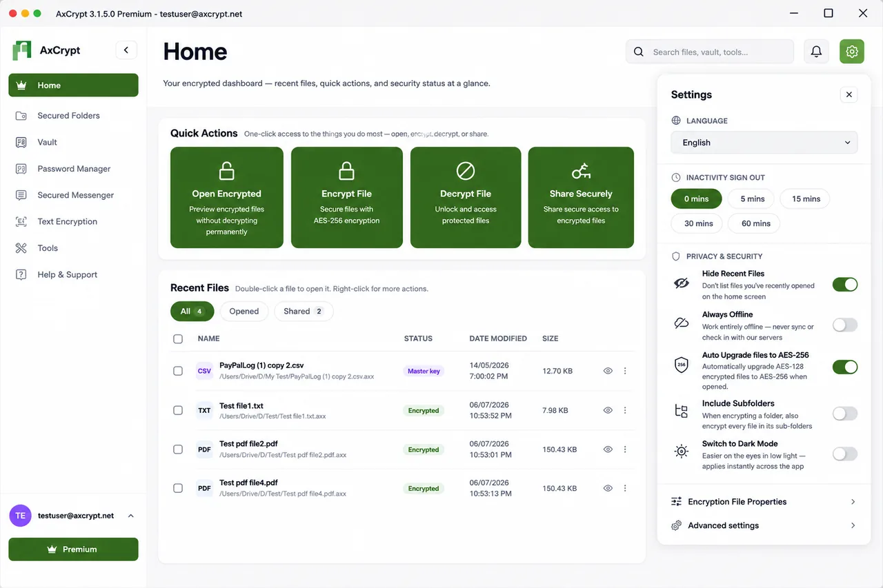Click the search files input field
The width and height of the screenshot is (883, 588).
710,52
